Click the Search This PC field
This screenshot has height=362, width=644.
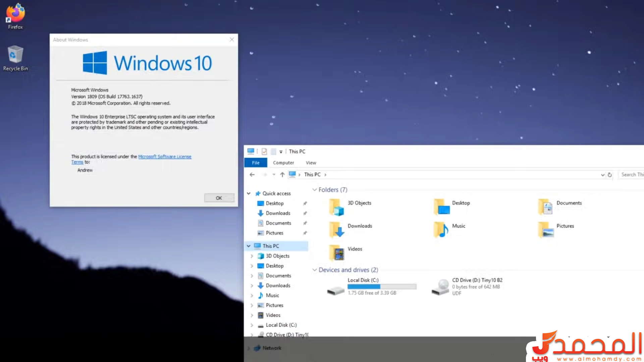tap(632, 175)
